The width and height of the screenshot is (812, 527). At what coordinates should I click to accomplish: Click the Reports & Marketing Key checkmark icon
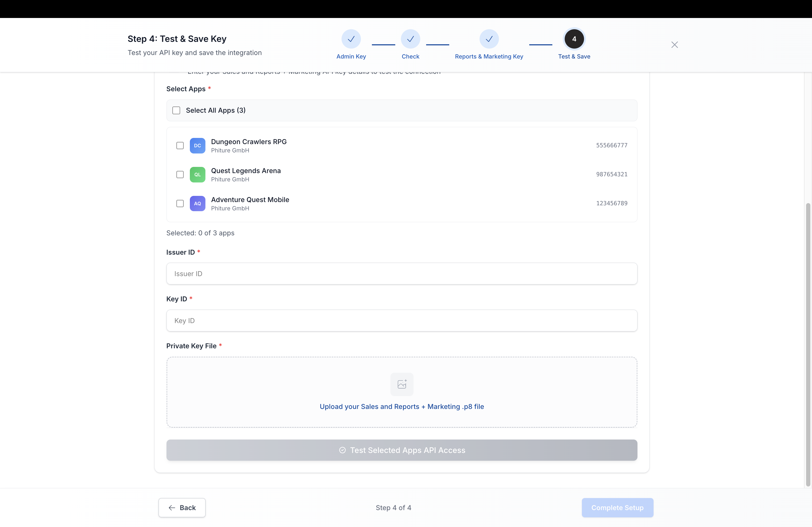(x=489, y=39)
